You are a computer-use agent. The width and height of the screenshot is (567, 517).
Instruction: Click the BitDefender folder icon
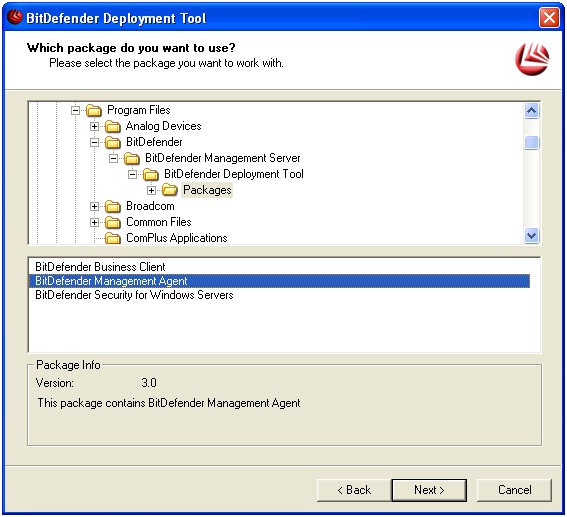click(x=113, y=142)
